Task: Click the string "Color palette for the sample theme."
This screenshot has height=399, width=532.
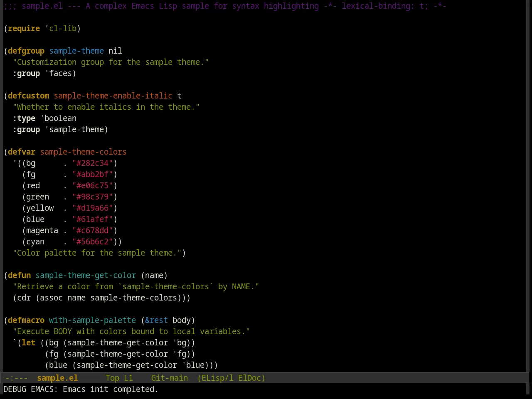Action: [x=97, y=253]
